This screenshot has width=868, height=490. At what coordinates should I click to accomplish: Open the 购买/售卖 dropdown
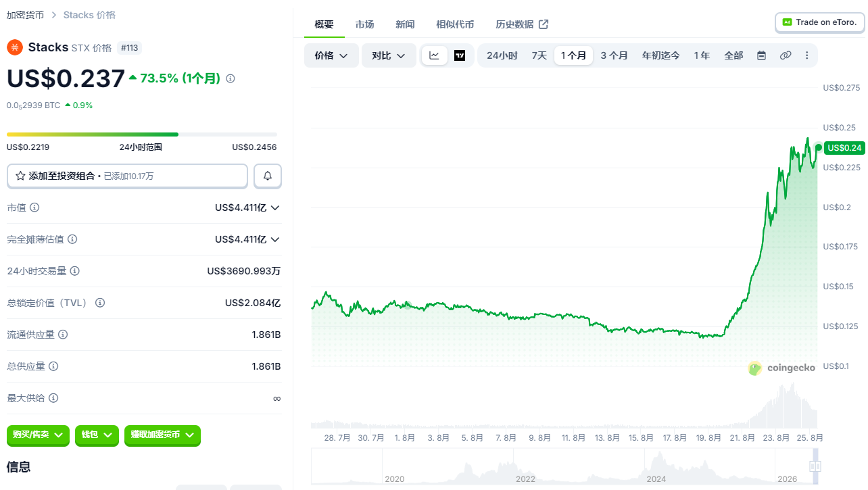point(38,435)
